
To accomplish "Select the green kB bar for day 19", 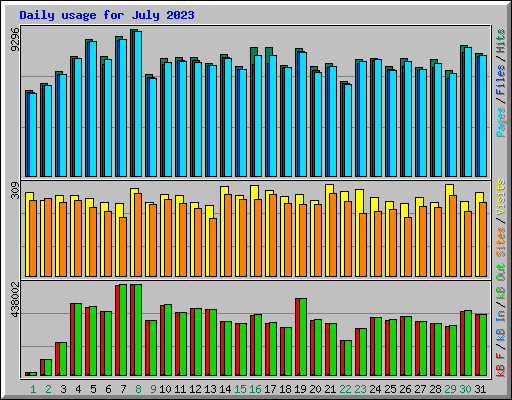I will tap(303, 337).
